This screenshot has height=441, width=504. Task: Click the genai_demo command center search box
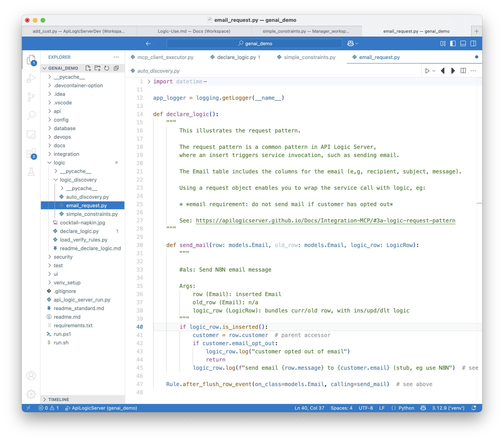click(255, 44)
